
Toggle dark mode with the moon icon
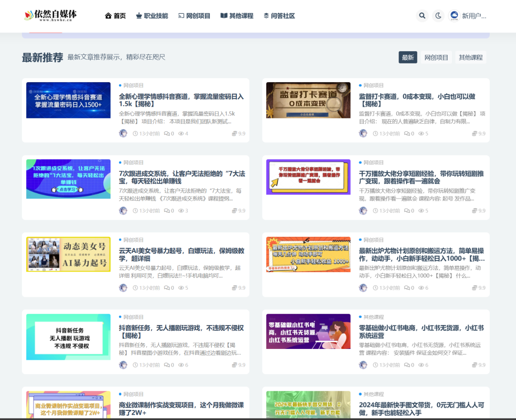438,15
